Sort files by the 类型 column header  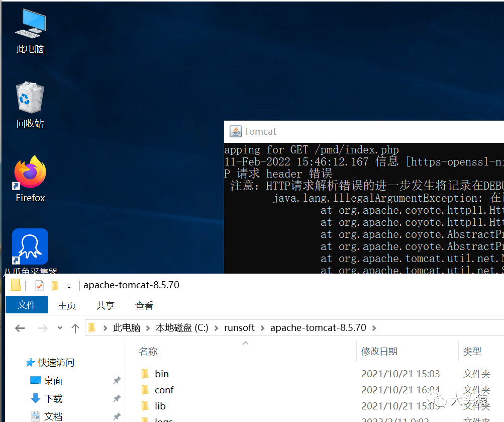(472, 351)
